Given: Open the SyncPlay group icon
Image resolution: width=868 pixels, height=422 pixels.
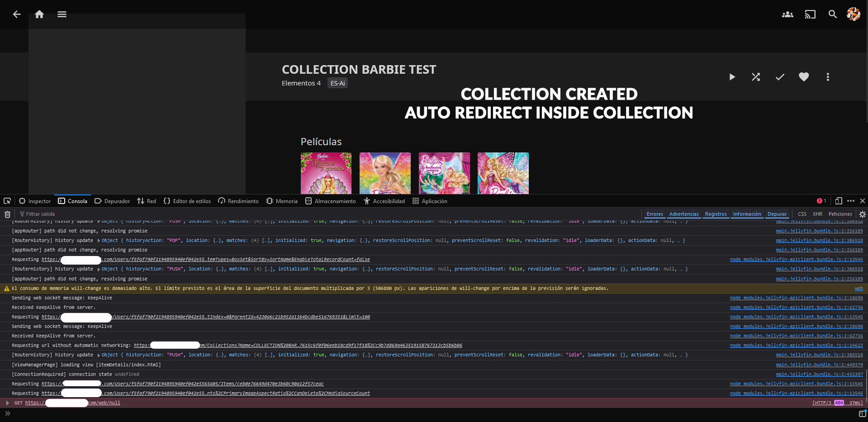Looking at the screenshot, I should pos(787,14).
